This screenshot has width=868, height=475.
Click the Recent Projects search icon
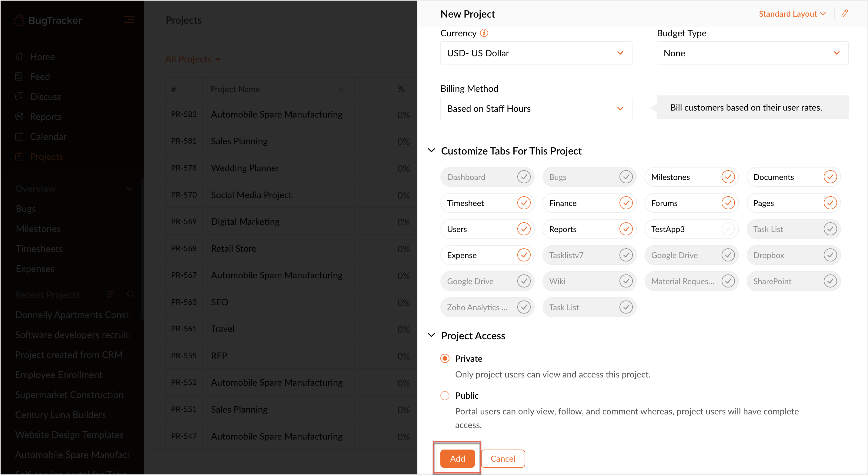tap(131, 294)
